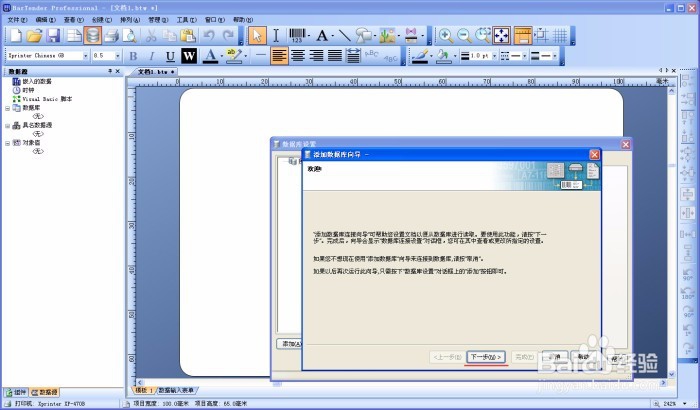Cut selection with scissors icon
Image resolution: width=700 pixels, height=410 pixels.
point(151,35)
